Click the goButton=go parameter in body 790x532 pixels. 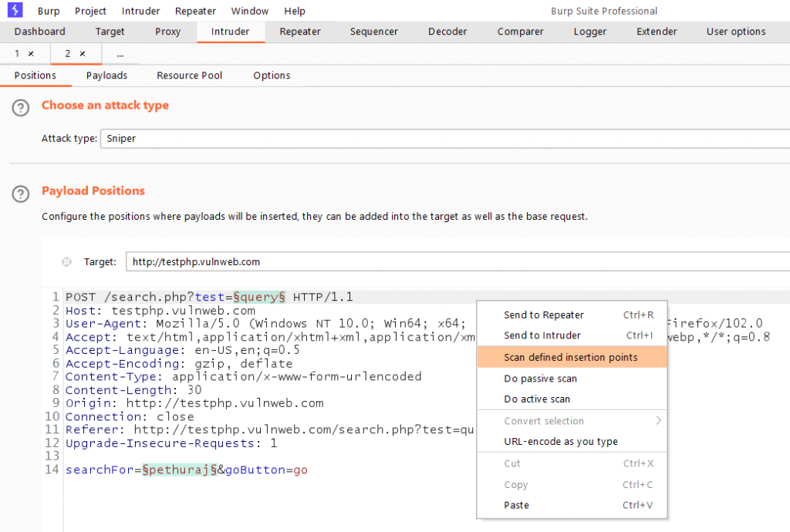coord(266,470)
